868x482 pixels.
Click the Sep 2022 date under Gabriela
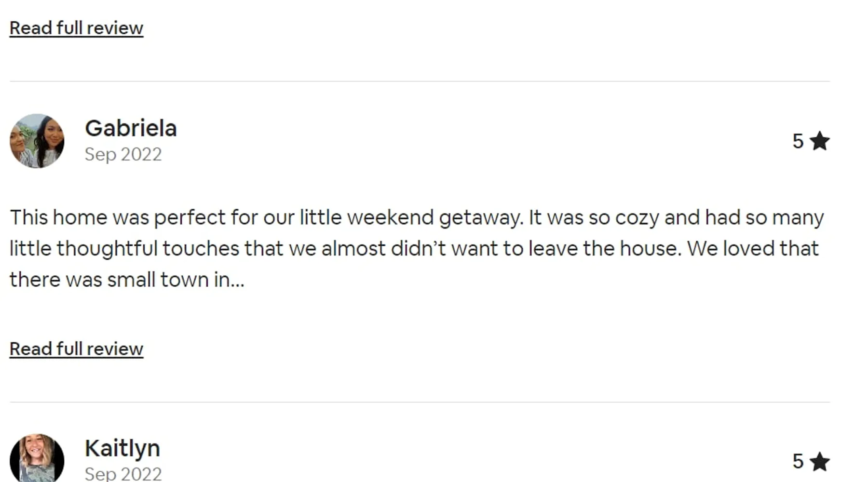[123, 154]
